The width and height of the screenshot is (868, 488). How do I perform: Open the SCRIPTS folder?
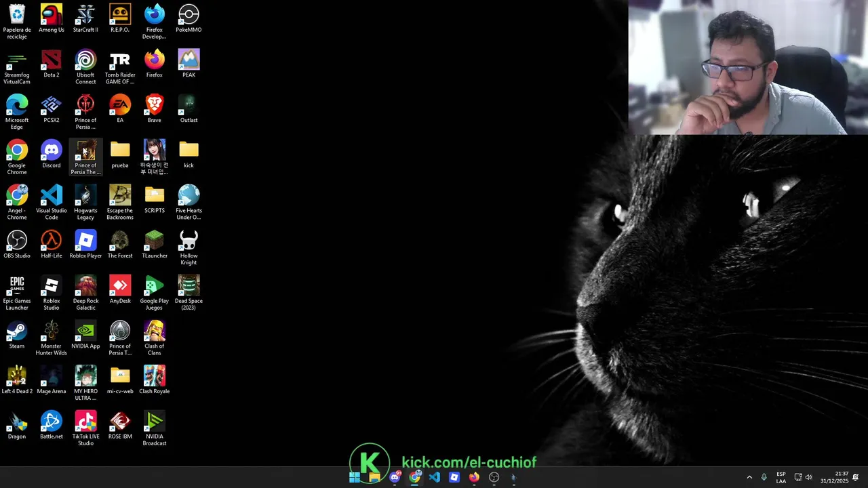tap(155, 199)
